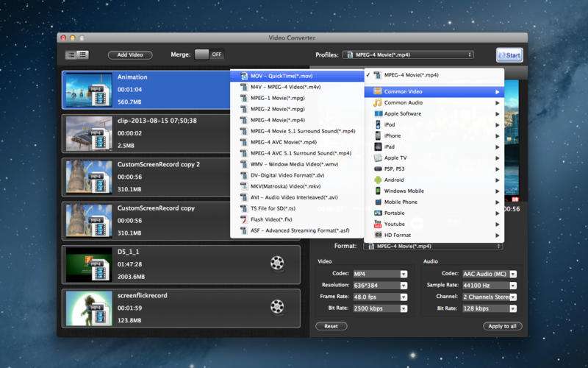The width and height of the screenshot is (588, 368).
Task: Expand the HD Format submenu arrow
Action: [x=498, y=236]
